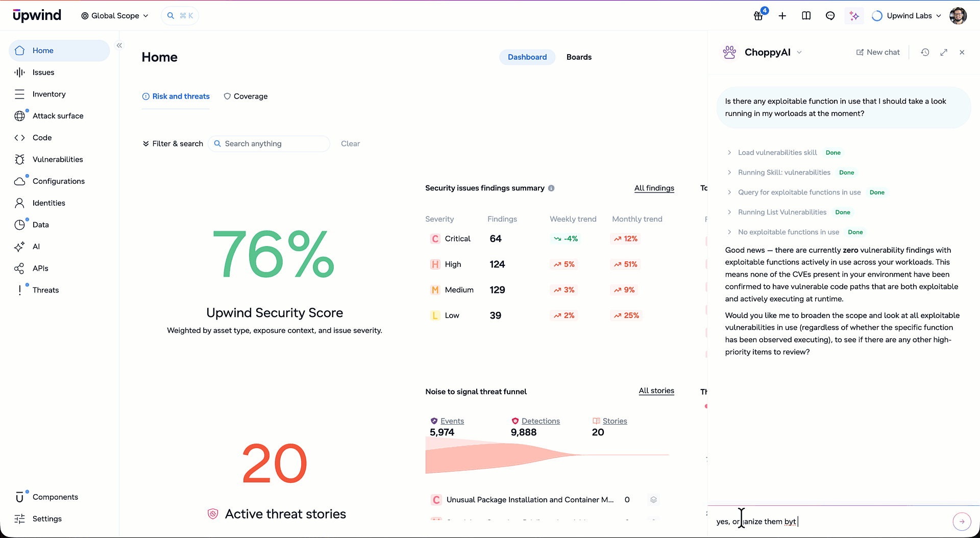Open the ChoppyAI model dropdown
The image size is (980, 538).
click(x=799, y=52)
